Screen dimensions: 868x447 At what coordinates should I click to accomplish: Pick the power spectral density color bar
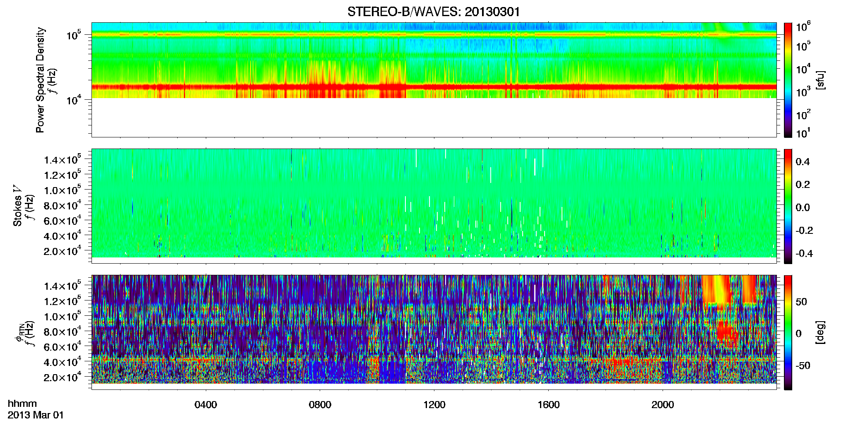click(788, 80)
